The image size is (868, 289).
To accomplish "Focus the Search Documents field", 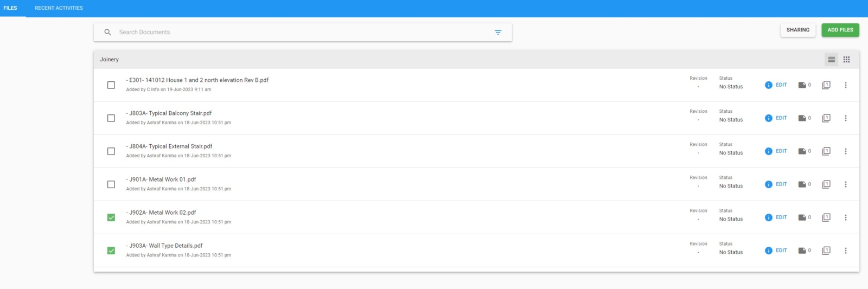I will point(303,33).
